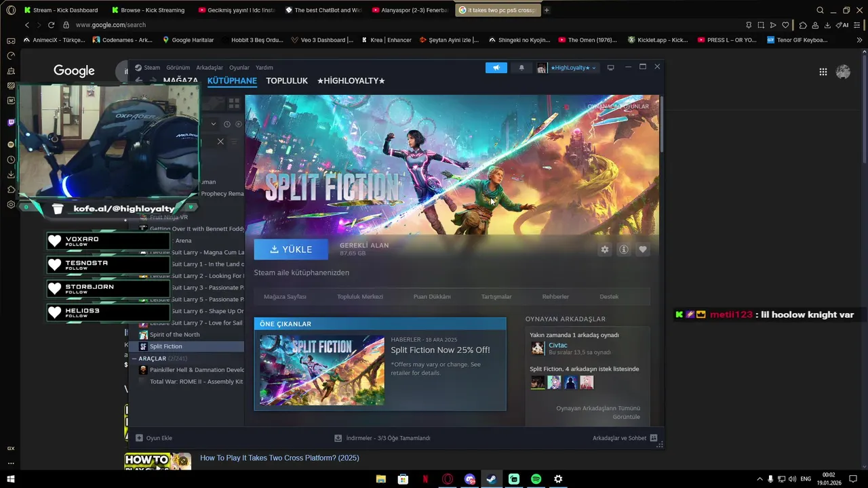The width and height of the screenshot is (868, 488).
Task: Open Krea | Enhancer bookmark
Action: [387, 40]
